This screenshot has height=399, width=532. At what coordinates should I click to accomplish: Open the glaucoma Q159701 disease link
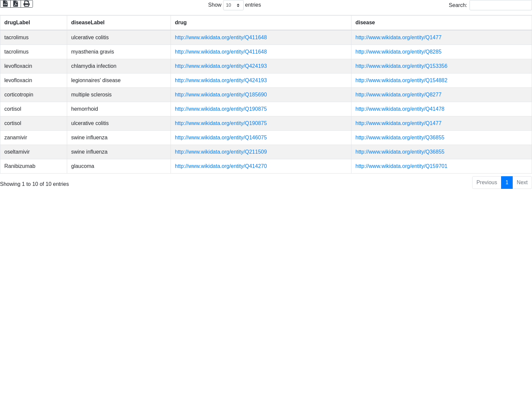click(x=401, y=166)
